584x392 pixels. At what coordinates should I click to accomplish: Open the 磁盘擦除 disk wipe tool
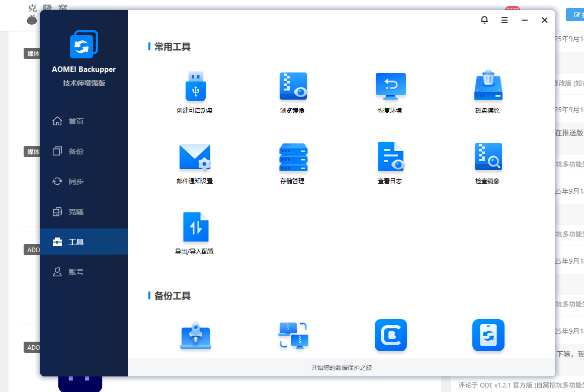(488, 87)
